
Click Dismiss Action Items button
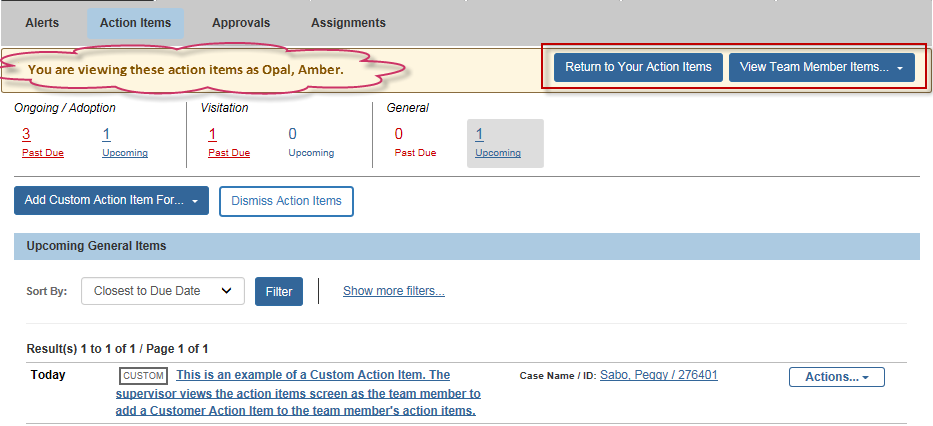[286, 201]
